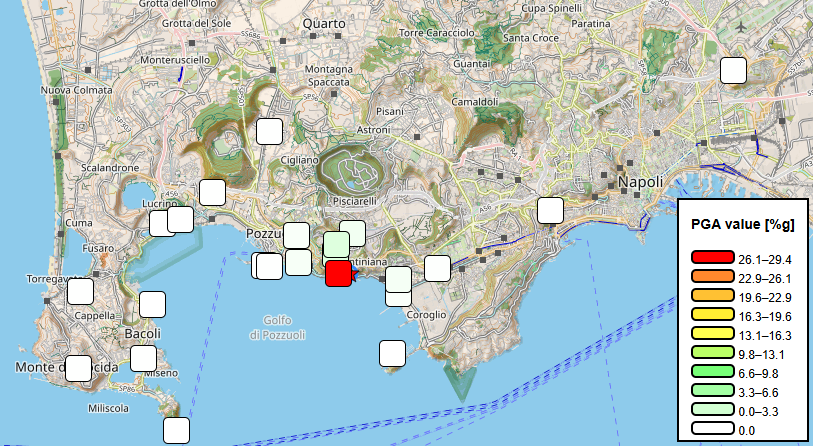
Task: Select the station marker beside the Miseno label
Action: tap(144, 358)
